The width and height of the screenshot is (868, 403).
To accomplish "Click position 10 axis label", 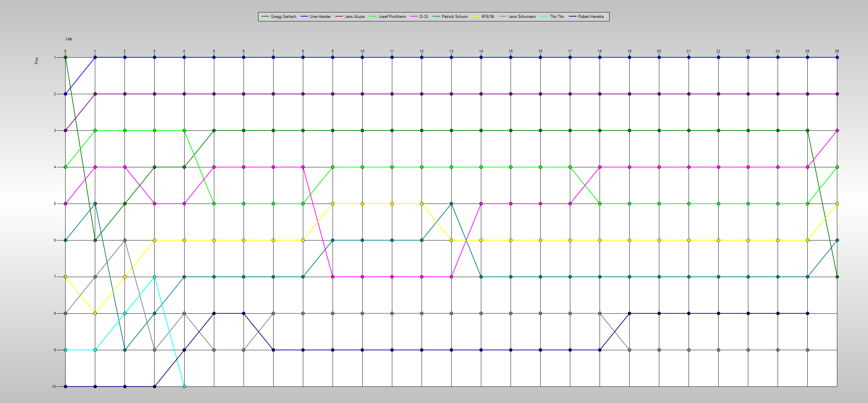I will pyautogui.click(x=54, y=386).
